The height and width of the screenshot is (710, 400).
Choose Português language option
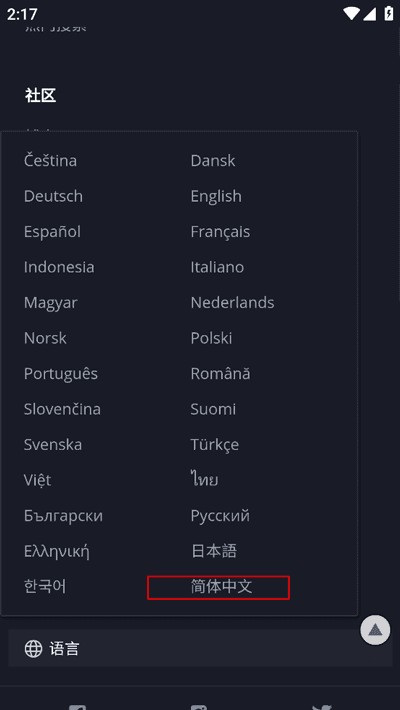click(x=61, y=374)
